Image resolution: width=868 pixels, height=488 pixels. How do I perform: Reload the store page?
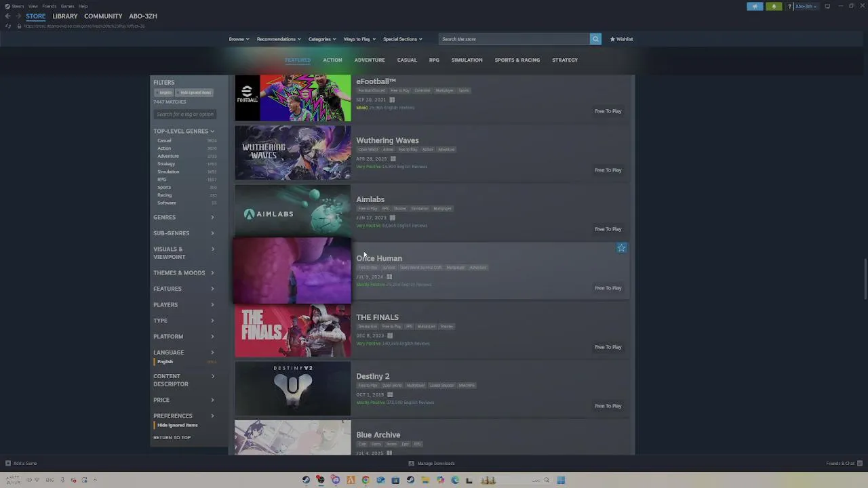8,26
